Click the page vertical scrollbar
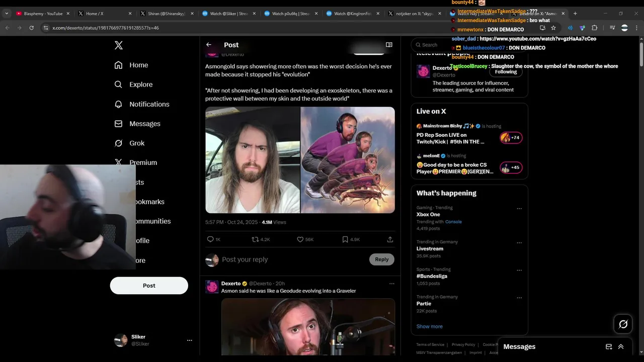Viewport: 644px width, 362px height. pyautogui.click(x=641, y=55)
